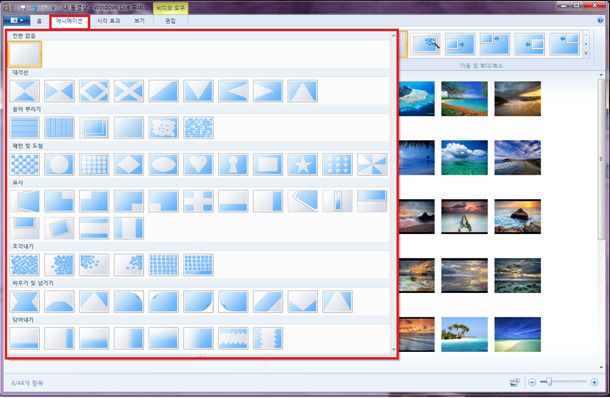Viewport: 610px width, 398px height.
Task: Apply the single star shape transition
Action: 303,164
